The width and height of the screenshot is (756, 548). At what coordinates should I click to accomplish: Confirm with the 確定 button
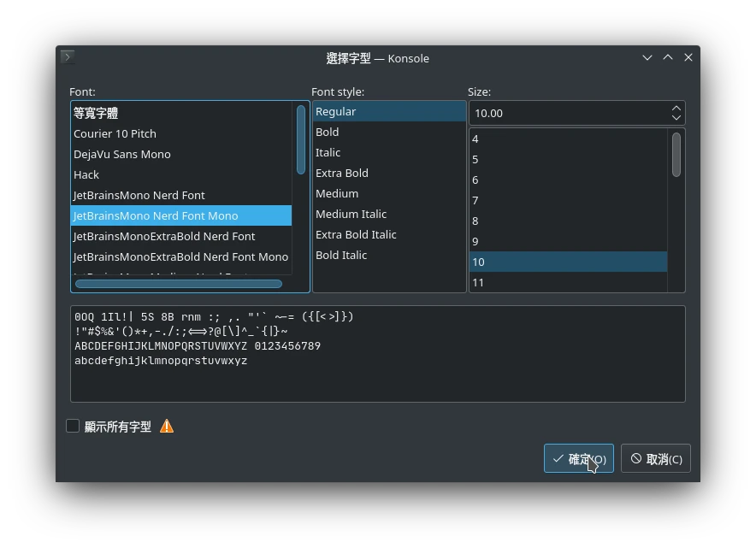(578, 458)
